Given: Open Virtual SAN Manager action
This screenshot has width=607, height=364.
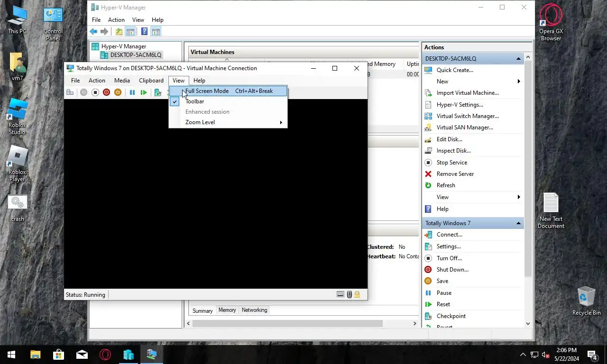Looking at the screenshot, I should coord(465,127).
